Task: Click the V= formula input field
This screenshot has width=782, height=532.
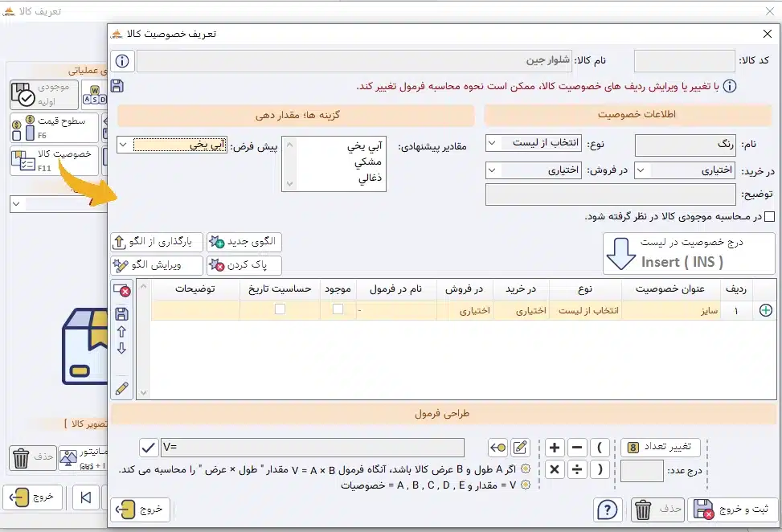Action: tap(313, 448)
